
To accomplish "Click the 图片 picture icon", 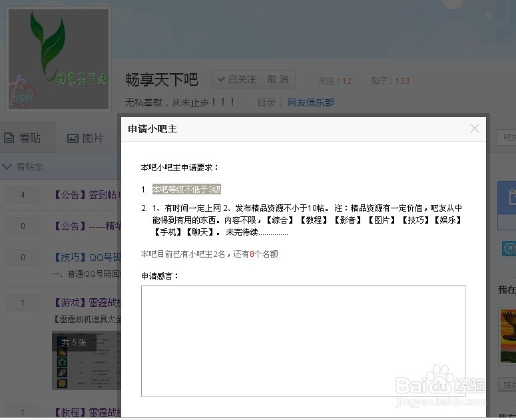I will coord(73,138).
